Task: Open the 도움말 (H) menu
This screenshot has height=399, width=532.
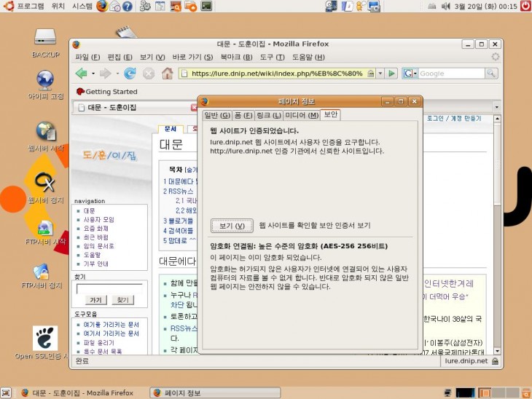Action: 308,57
